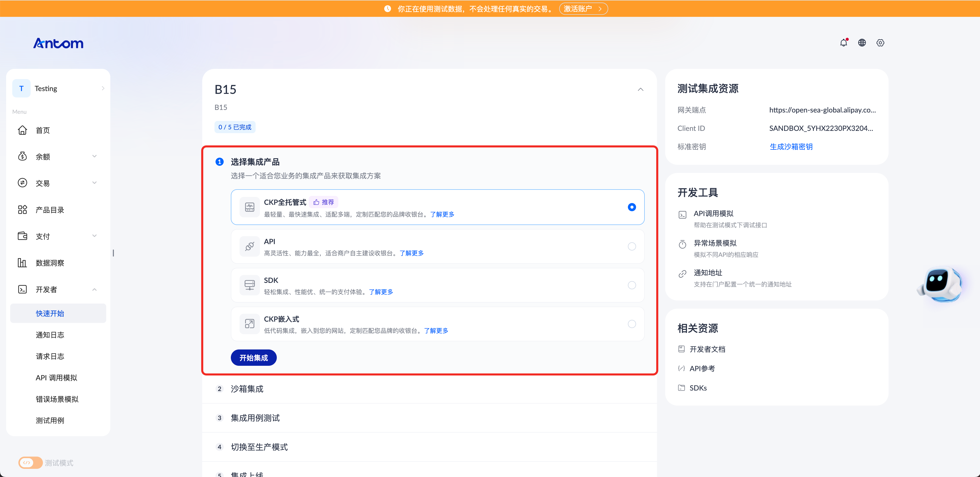Select the API radio button

pos(631,246)
